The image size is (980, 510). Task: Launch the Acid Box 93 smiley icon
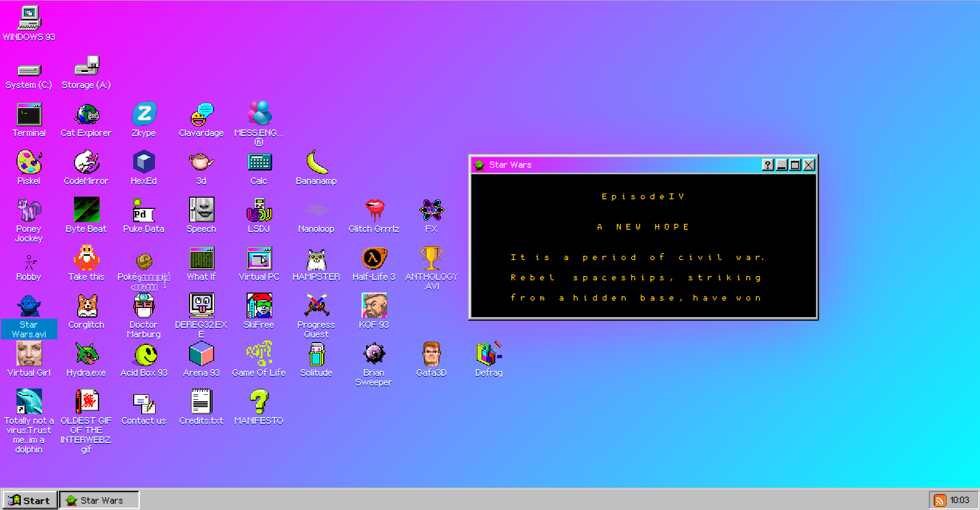(144, 355)
